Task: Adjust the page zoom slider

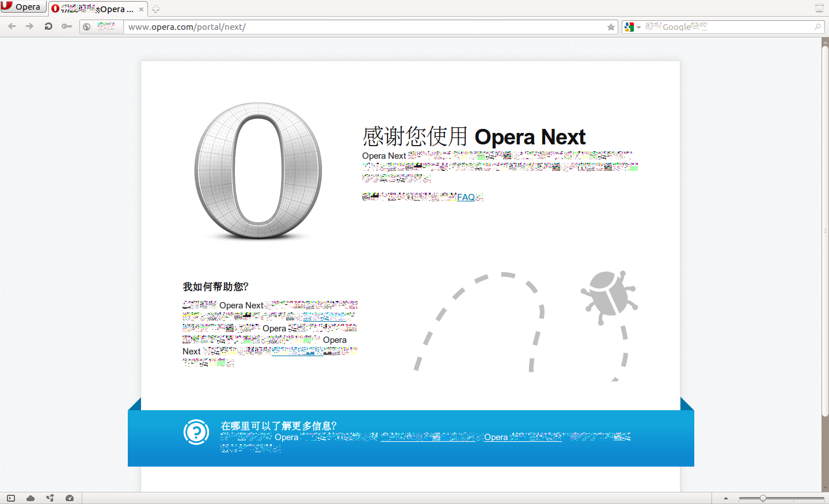Action: point(781,498)
